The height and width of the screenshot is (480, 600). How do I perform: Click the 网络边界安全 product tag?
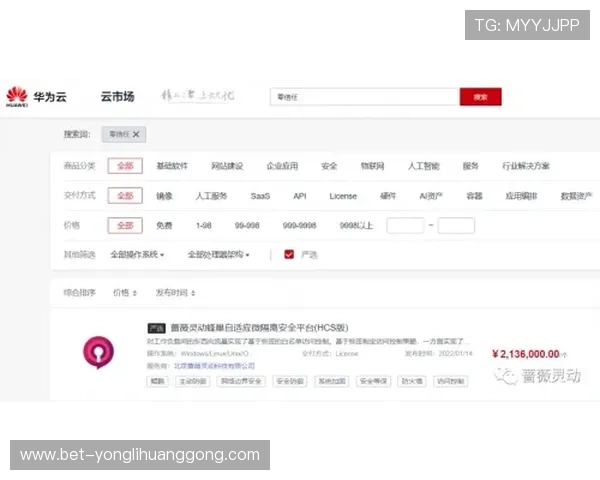tap(241, 381)
